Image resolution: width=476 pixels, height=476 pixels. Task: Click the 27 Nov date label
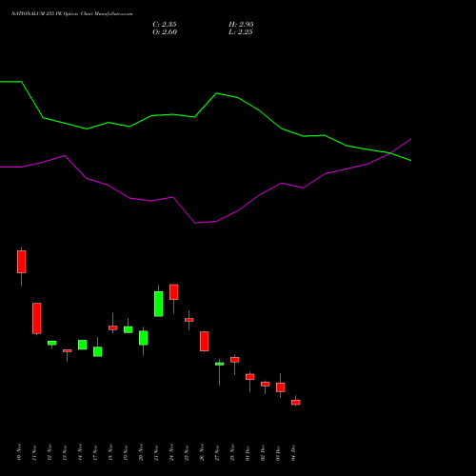click(x=217, y=452)
